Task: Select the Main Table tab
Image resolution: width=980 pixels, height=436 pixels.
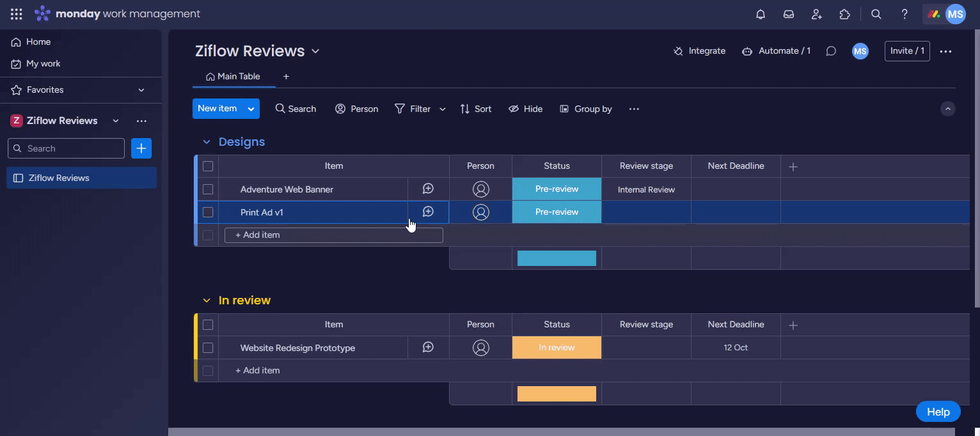Action: tap(233, 77)
